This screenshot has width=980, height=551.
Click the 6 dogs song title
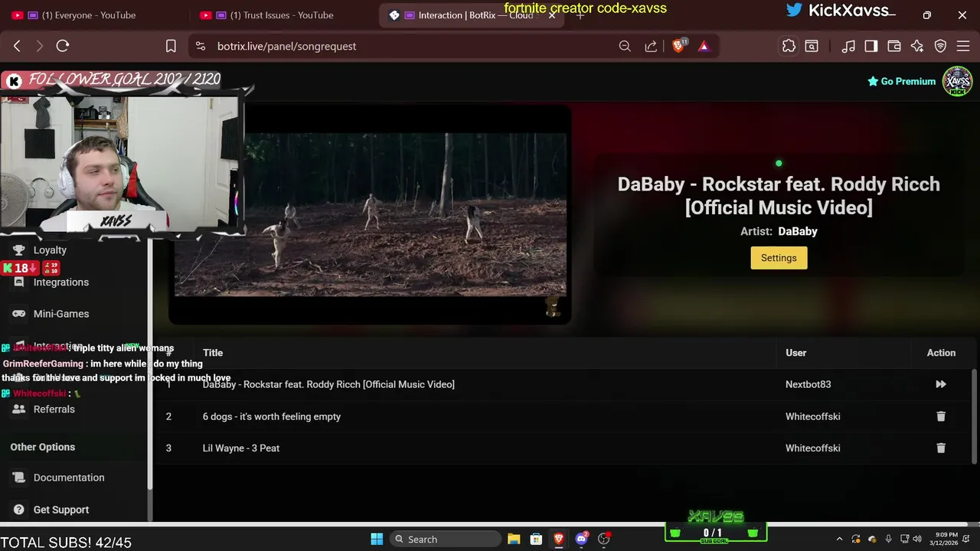pos(272,416)
